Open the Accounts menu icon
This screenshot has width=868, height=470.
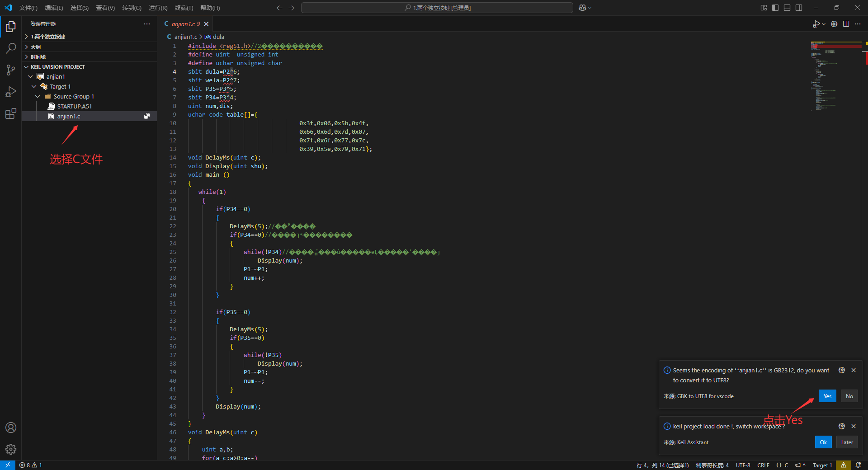(x=11, y=428)
